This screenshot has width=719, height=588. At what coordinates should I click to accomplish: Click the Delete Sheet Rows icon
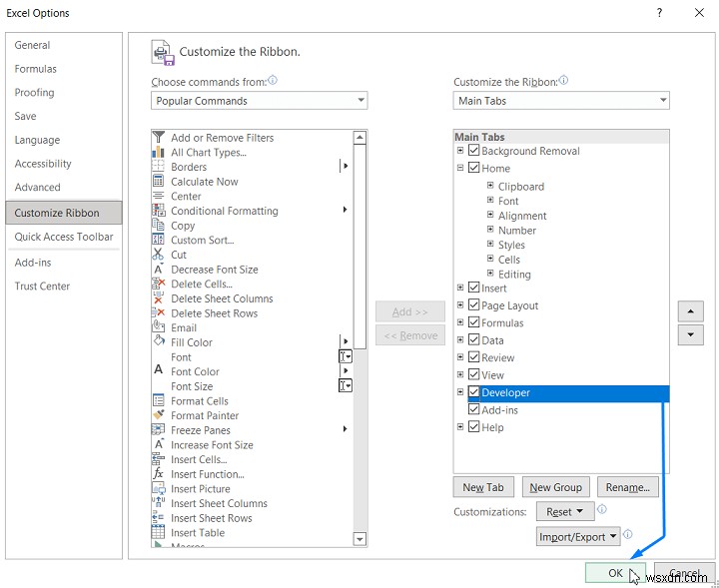pyautogui.click(x=158, y=313)
